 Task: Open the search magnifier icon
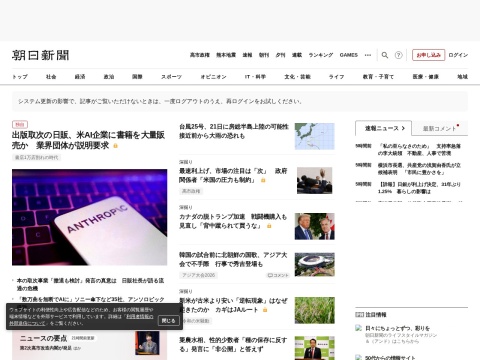pos(385,55)
